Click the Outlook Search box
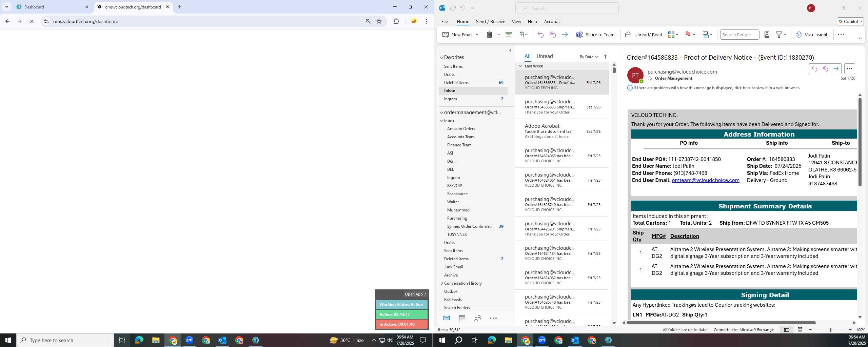Screen dimensions: 868x347 click(x=567, y=8)
